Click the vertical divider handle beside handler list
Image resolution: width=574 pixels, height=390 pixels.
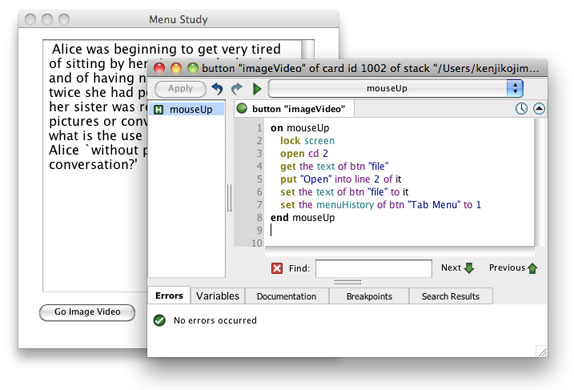click(x=229, y=198)
